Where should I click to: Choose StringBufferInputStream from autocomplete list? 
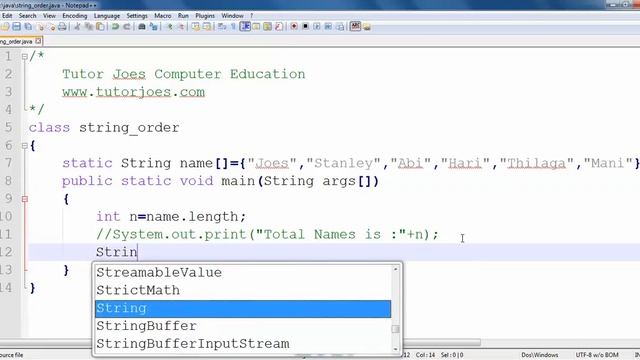tap(243, 344)
